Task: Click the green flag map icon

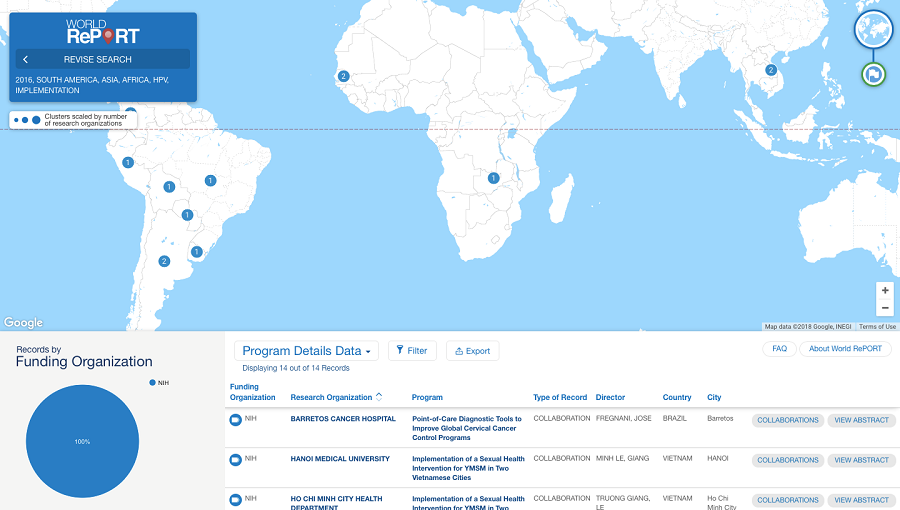Action: click(x=873, y=74)
